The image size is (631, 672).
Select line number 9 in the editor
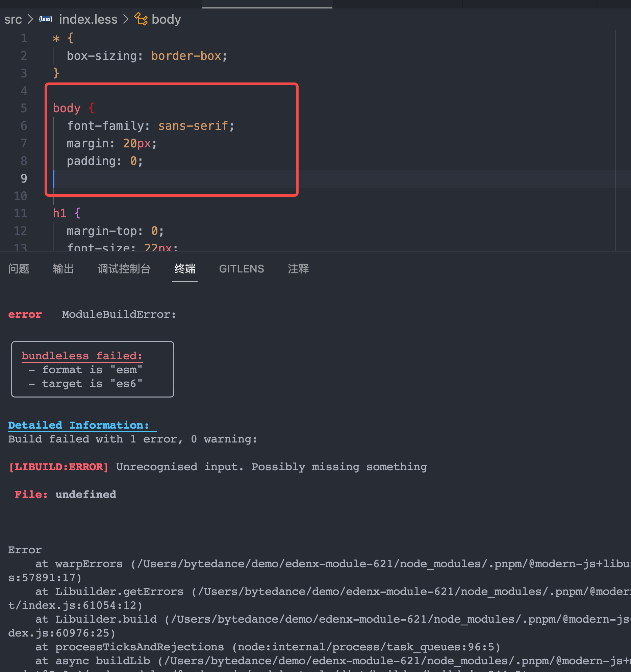(x=24, y=178)
